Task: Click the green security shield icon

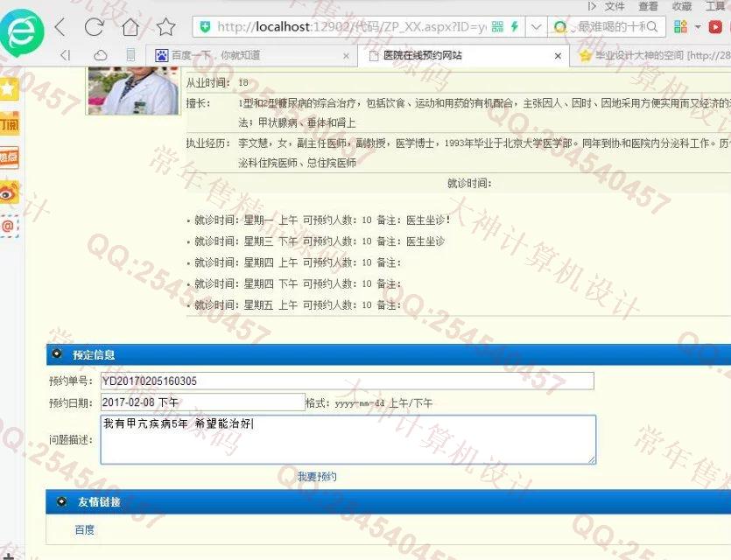Action: click(205, 27)
